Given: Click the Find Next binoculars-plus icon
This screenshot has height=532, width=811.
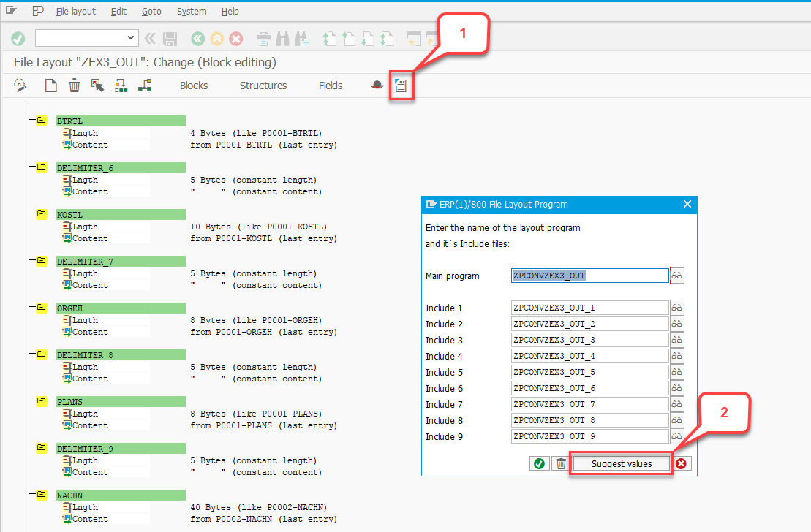Looking at the screenshot, I should 301,39.
